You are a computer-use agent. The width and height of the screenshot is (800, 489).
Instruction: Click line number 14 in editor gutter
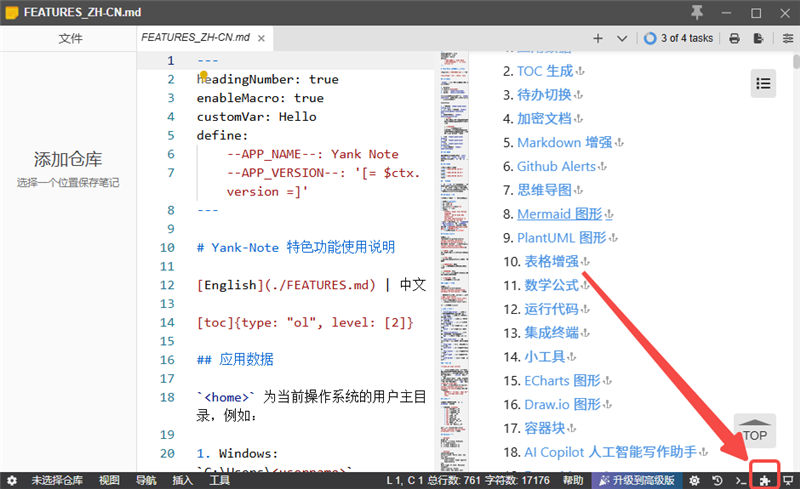pyautogui.click(x=167, y=323)
